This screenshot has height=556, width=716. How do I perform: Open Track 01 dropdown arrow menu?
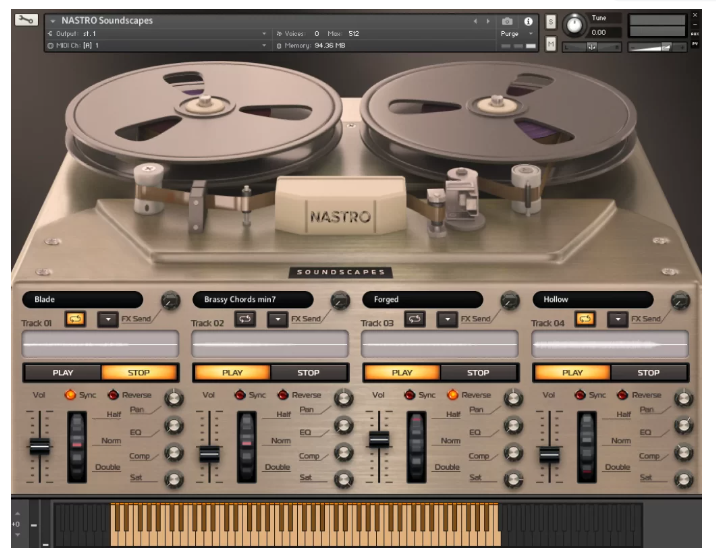coord(108,320)
